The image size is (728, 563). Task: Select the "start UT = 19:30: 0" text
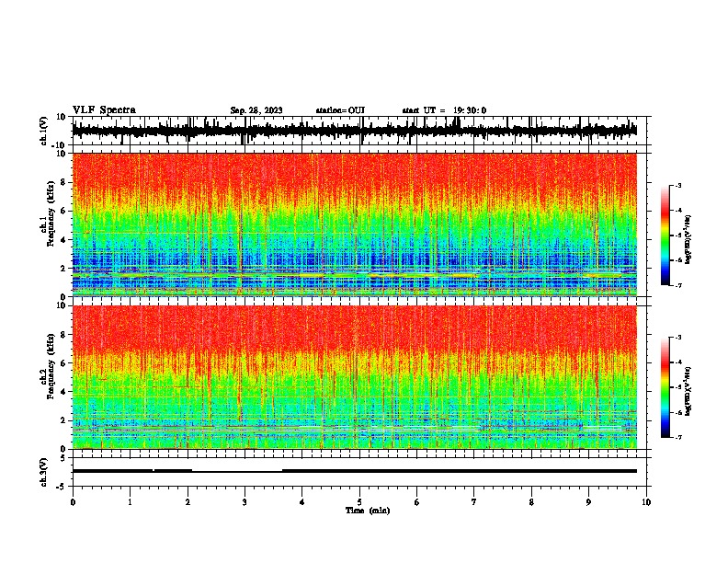[x=444, y=110]
